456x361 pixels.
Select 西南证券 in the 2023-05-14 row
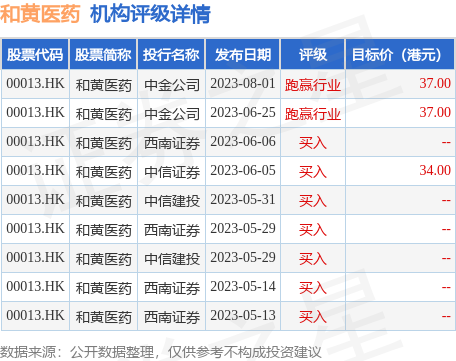coord(172,288)
